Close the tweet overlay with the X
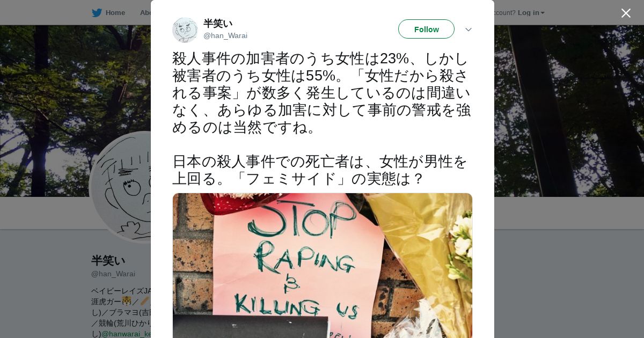The width and height of the screenshot is (644, 338). pos(626,13)
